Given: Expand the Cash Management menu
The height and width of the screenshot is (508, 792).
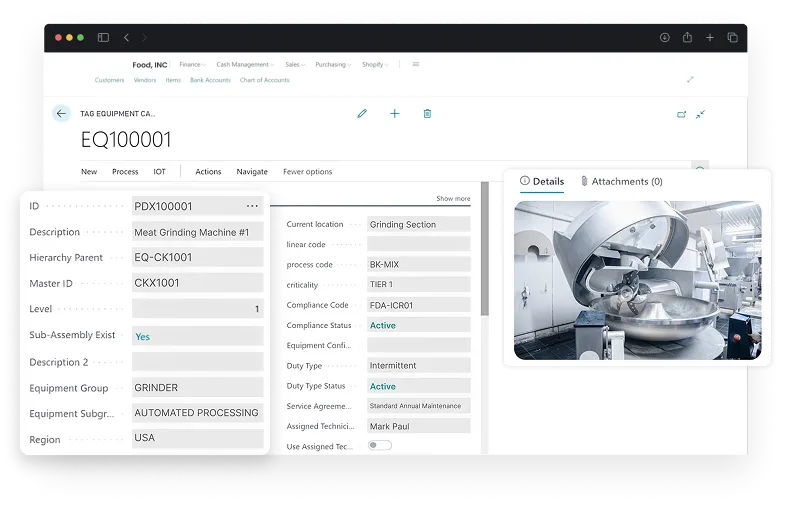Looking at the screenshot, I should (x=245, y=65).
